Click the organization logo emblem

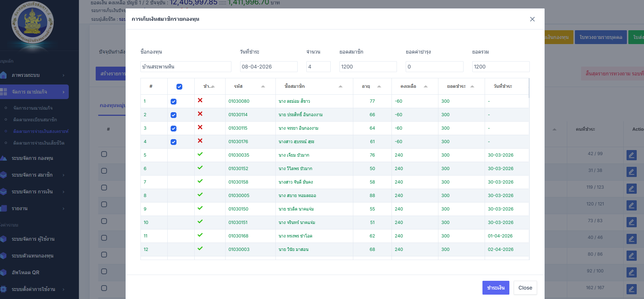32,22
